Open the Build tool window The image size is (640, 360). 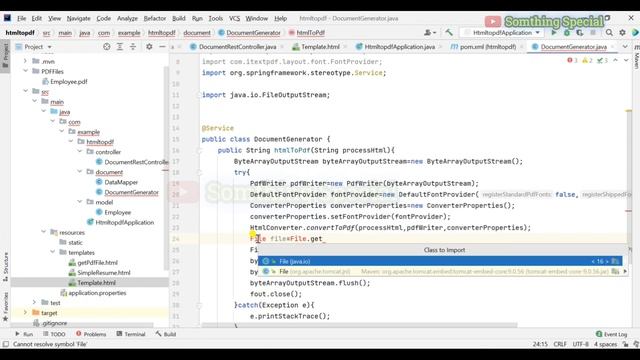[x=165, y=334]
